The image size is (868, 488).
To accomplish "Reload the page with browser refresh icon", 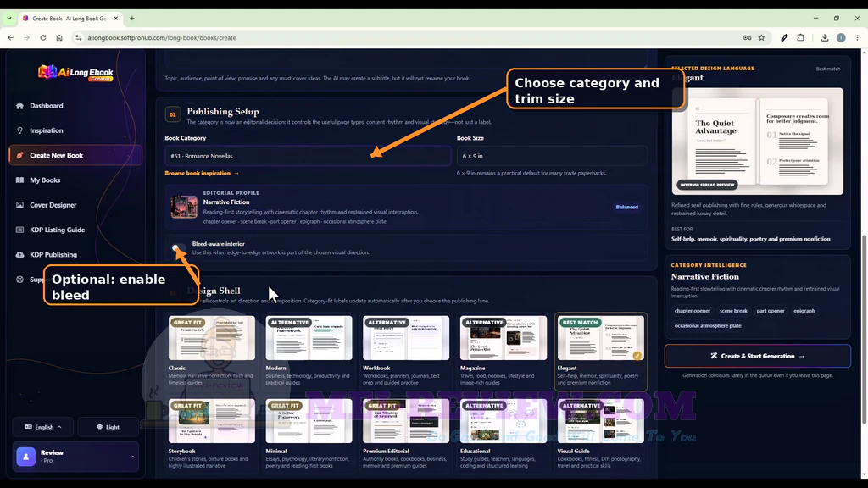I will [x=42, y=37].
